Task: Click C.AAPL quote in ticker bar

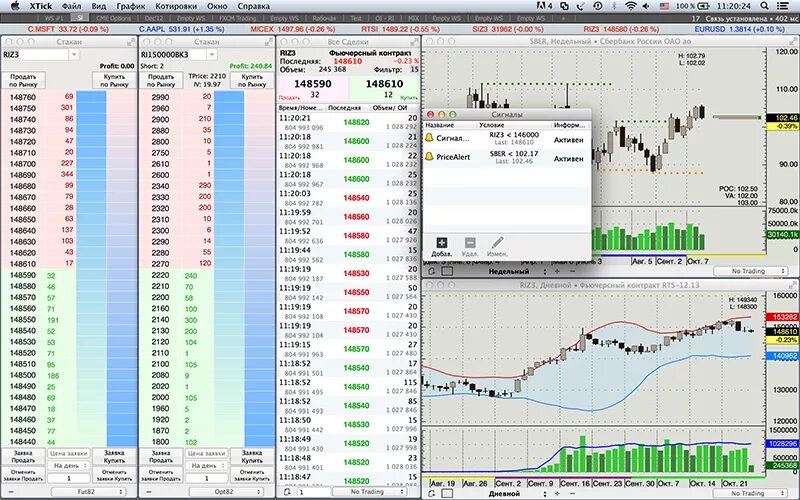Action: coord(181,30)
